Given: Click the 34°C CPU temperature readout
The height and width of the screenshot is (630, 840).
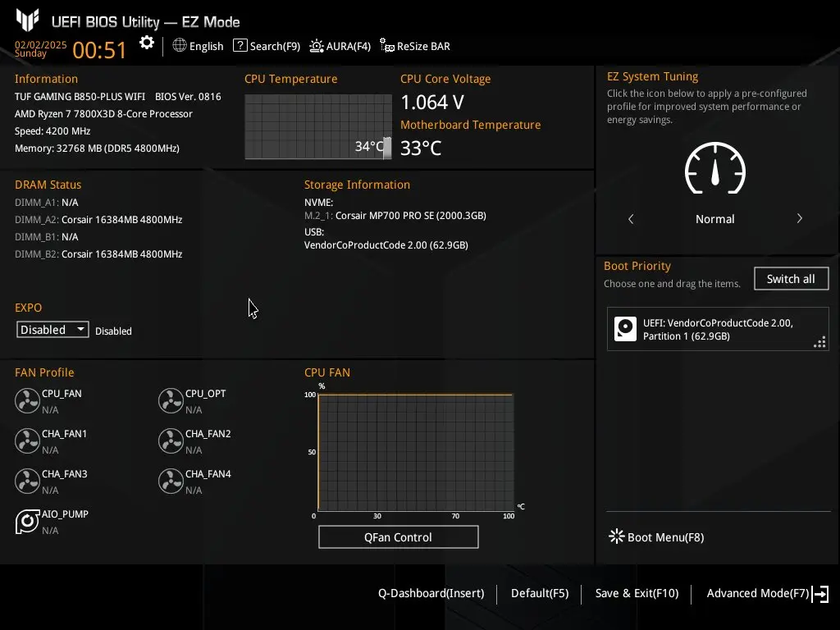Looking at the screenshot, I should tap(370, 146).
